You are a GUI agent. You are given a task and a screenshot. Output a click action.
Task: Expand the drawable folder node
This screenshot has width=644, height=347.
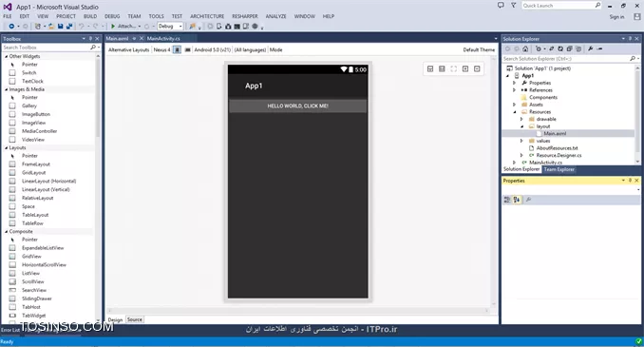(521, 119)
